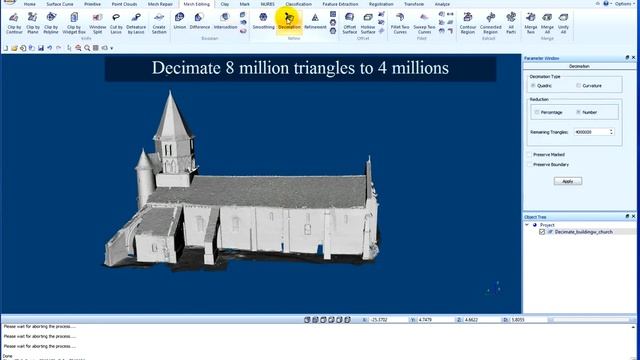
Task: Expand the quick toolbar dropdown arrow
Action: click(x=112, y=48)
